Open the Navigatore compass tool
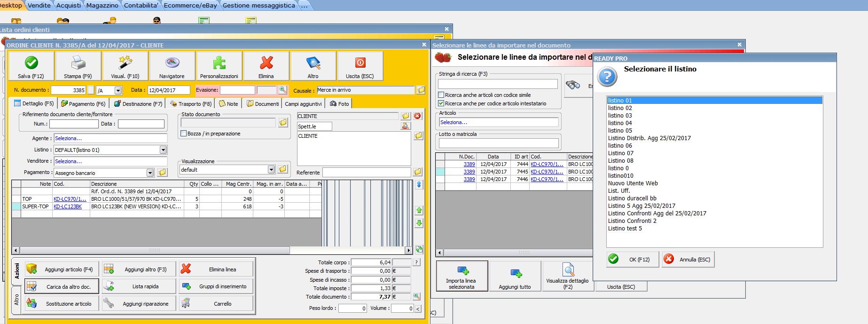Viewport: 868px width, 324px height. pyautogui.click(x=172, y=63)
